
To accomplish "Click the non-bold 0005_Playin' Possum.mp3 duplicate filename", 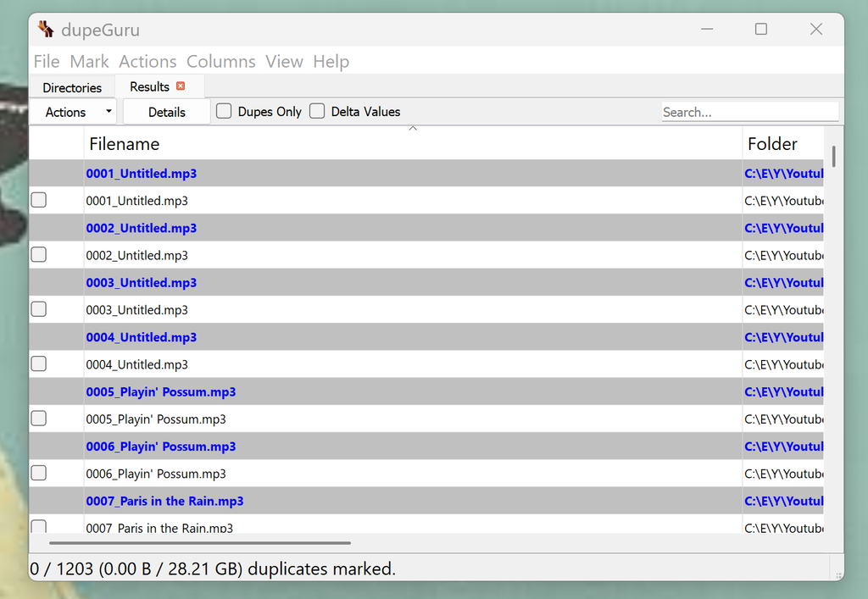I will pos(156,419).
